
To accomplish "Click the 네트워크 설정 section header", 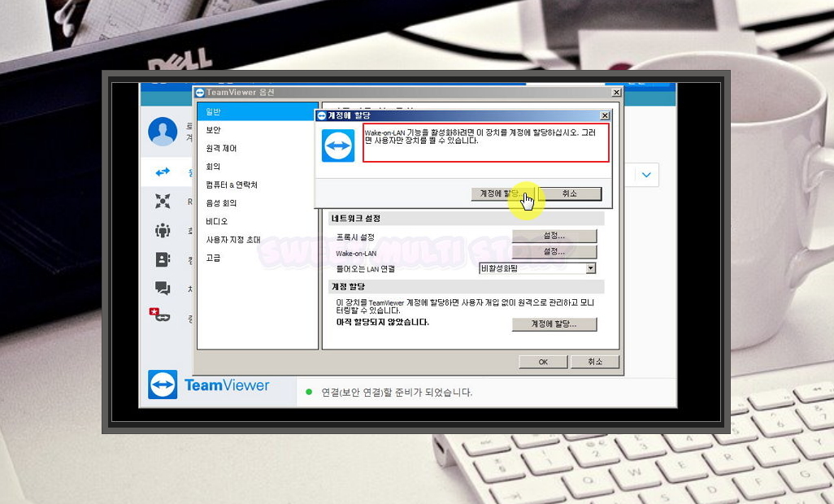I will pyautogui.click(x=356, y=219).
